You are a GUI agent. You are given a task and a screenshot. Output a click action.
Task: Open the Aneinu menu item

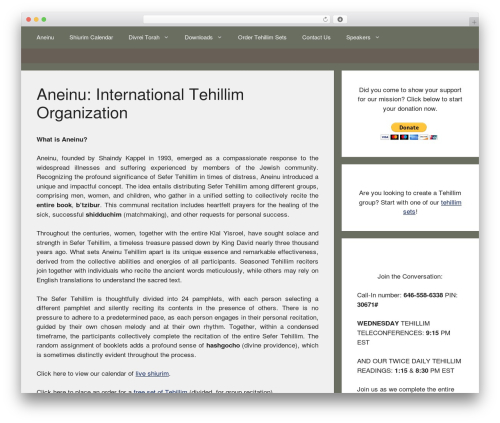[45, 37]
